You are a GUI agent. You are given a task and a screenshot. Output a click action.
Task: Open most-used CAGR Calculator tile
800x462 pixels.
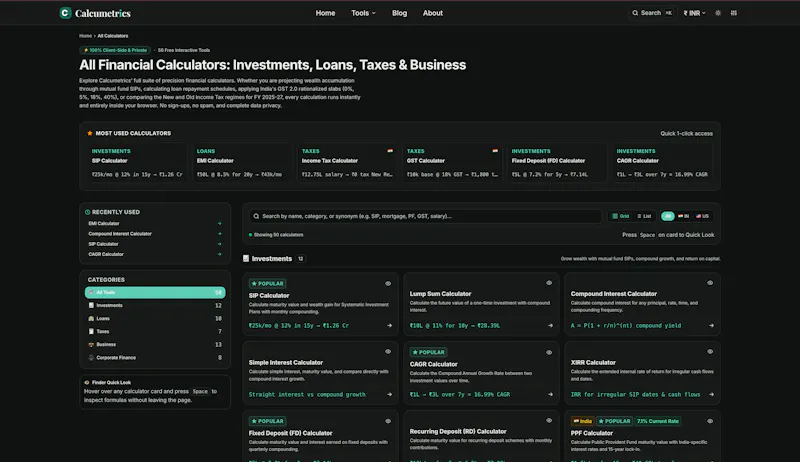[x=662, y=163]
